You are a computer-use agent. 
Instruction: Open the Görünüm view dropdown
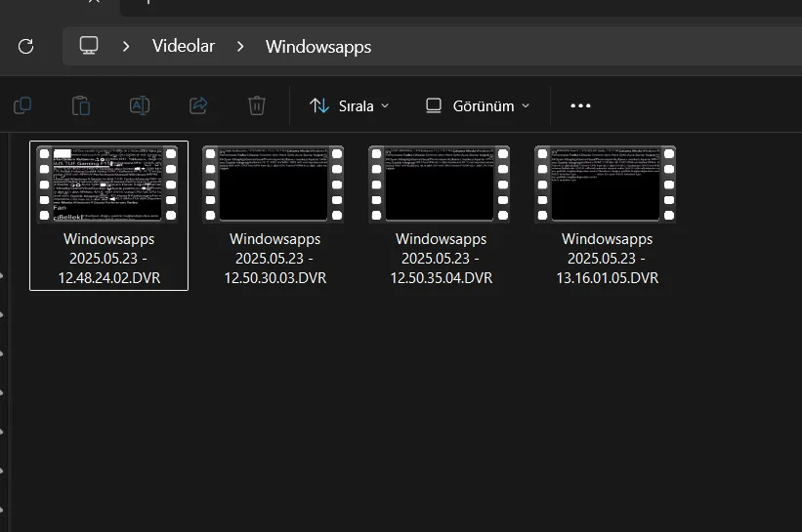[x=478, y=105]
